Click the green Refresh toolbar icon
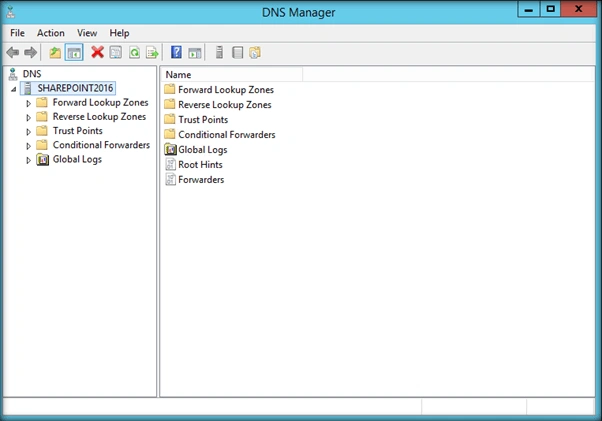 tap(134, 52)
